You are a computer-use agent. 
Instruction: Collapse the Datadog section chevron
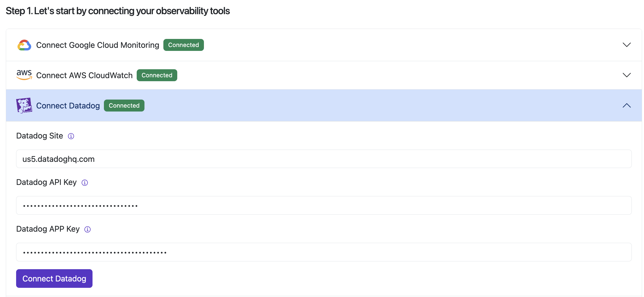[626, 105]
